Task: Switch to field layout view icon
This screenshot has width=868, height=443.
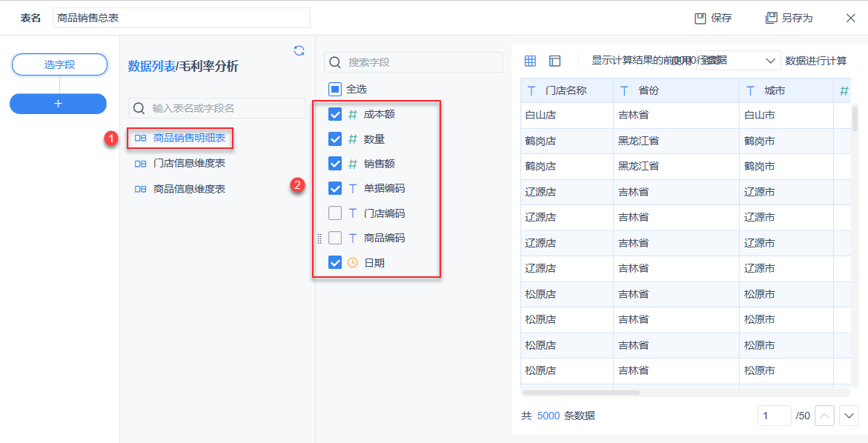Action: 554,61
